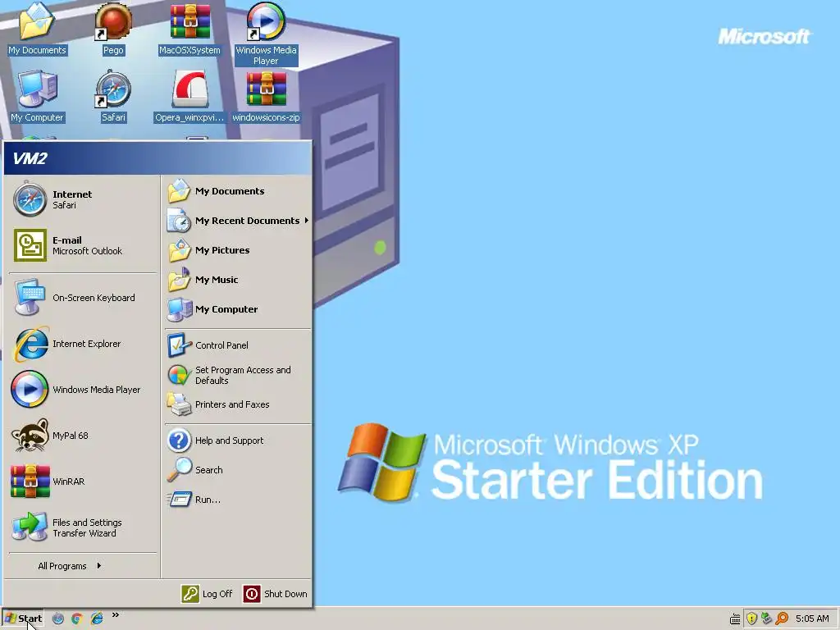Screen dimensions: 840x630
Task: Open My Computer from Start menu
Action: [237, 309]
